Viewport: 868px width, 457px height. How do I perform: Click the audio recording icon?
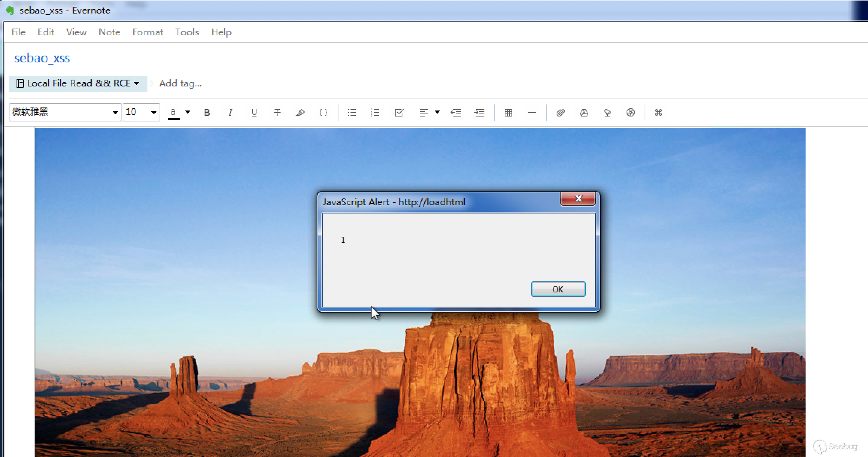(607, 112)
